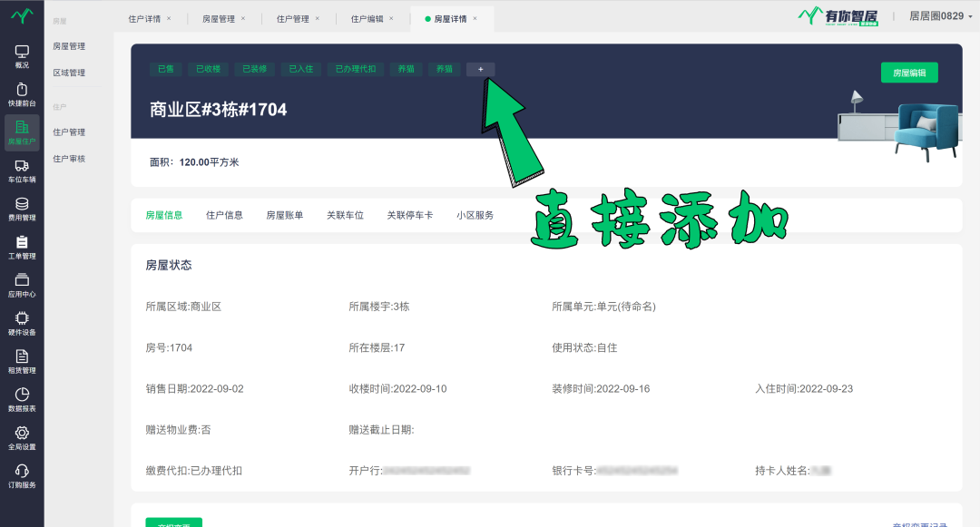
Task: Close the 住户编辑 page tab
Action: [x=392, y=18]
